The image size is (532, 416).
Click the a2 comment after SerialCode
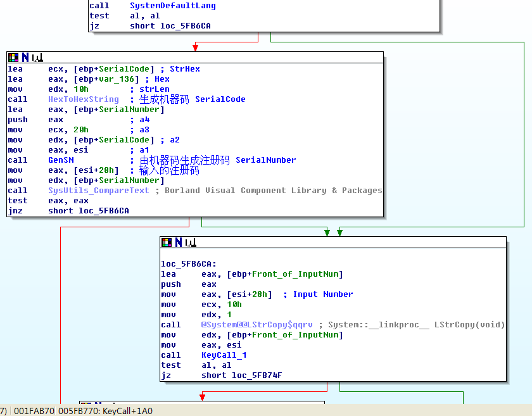point(175,140)
